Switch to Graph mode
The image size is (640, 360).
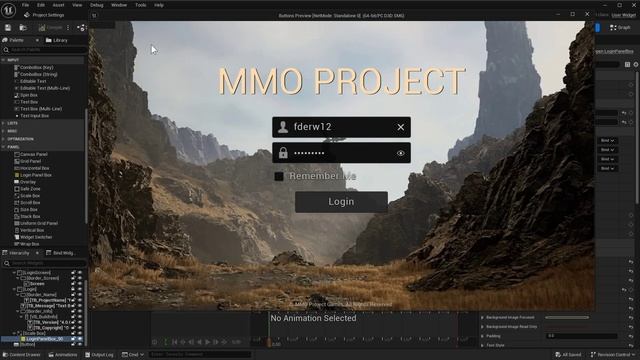pyautogui.click(x=620, y=28)
